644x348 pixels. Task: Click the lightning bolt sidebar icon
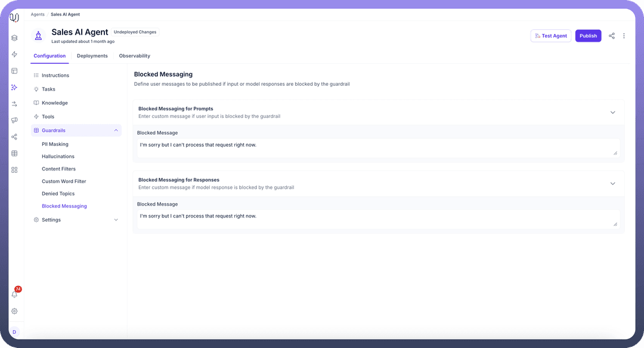click(x=14, y=54)
